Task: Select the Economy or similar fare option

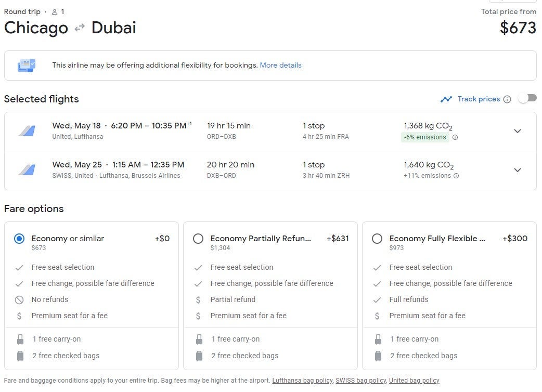Action: 19,239
